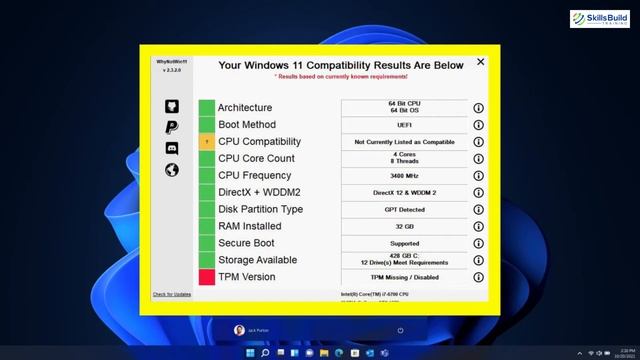The height and width of the screenshot is (360, 640).
Task: Open File Explorer from the taskbar
Action: (324, 353)
